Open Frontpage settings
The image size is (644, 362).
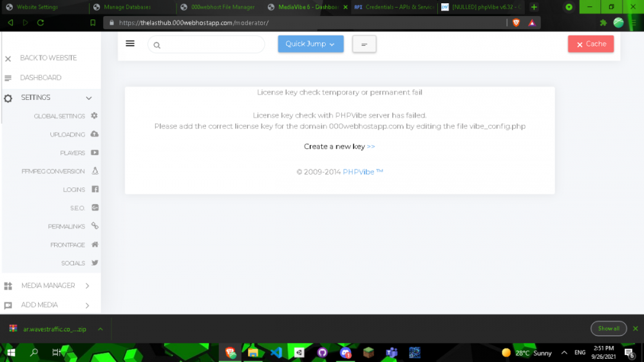coord(68,245)
